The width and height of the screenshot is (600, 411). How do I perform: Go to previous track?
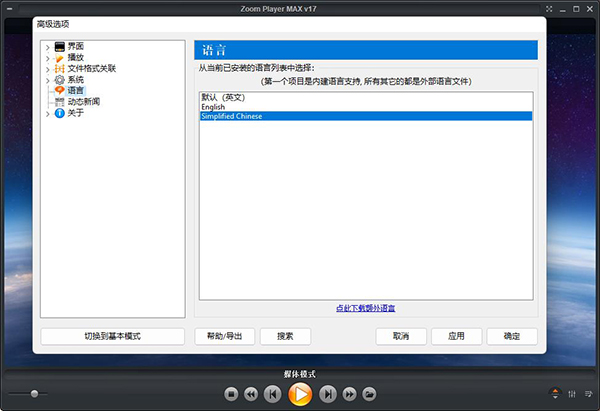click(272, 394)
